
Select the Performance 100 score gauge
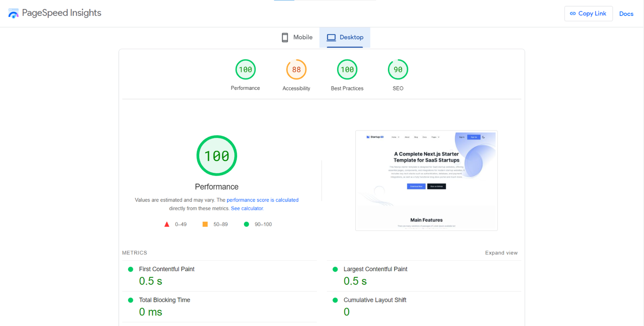click(246, 70)
